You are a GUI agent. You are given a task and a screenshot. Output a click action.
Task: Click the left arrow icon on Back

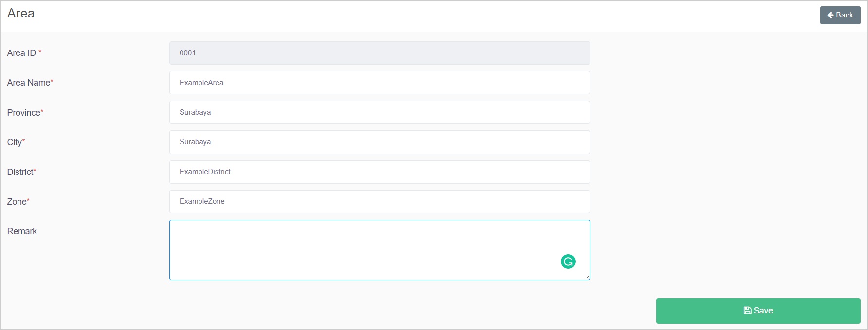click(x=831, y=15)
